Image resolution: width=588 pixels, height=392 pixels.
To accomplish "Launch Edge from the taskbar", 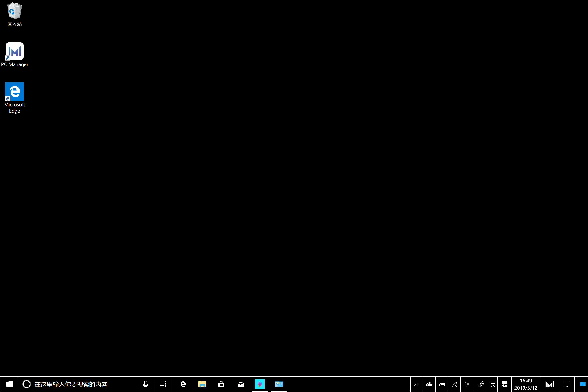I will (x=183, y=384).
